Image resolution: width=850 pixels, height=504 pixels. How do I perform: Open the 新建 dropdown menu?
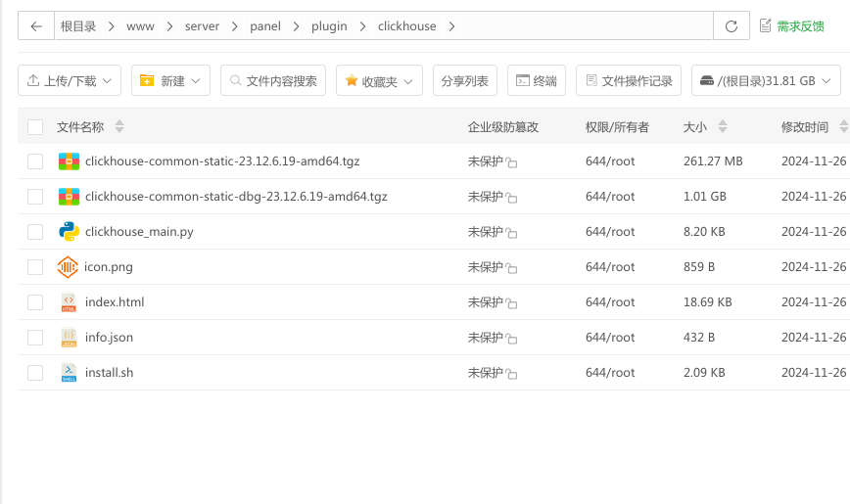(170, 81)
